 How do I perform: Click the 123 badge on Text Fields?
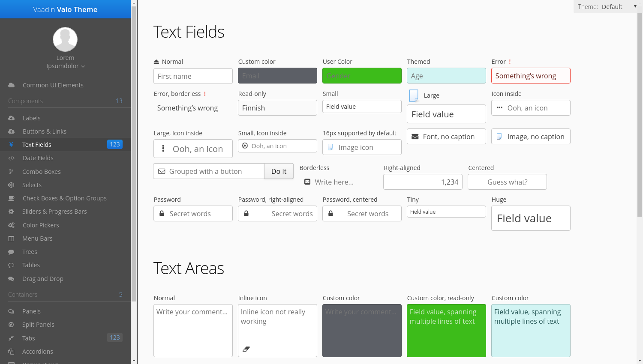point(115,144)
